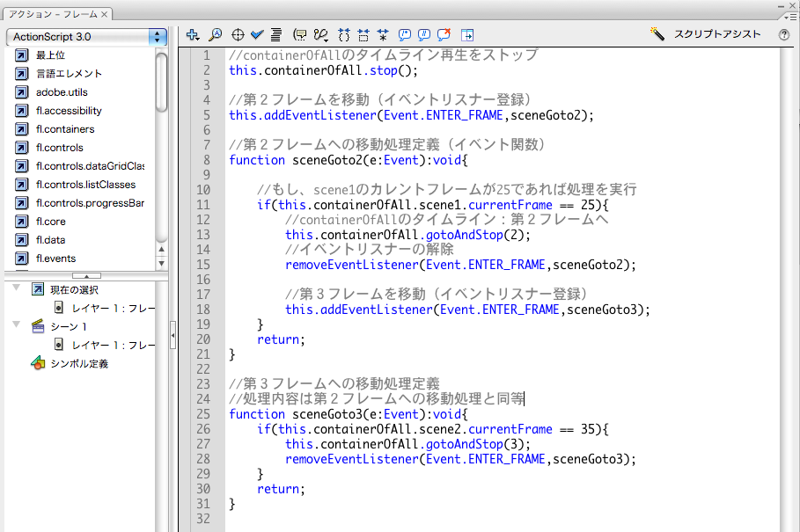
Task: Collapse the シーン 1 disclosure triangle
Action: (x=17, y=324)
